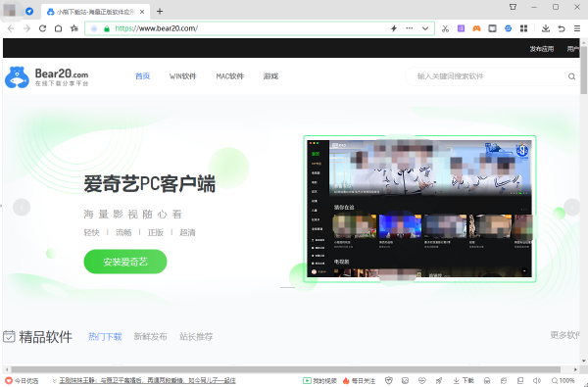Switch to the 热门下载 tab
Viewport: 588px width, 387px height.
(105, 336)
